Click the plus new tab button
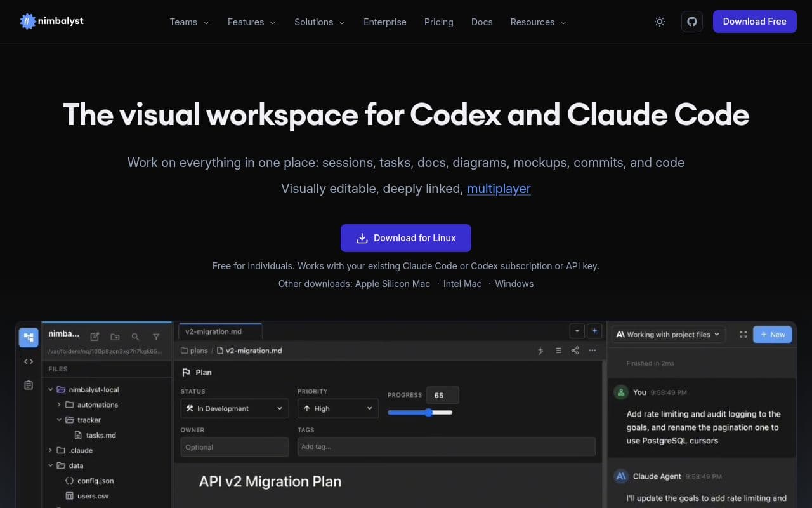This screenshot has width=812, height=508. click(x=594, y=331)
